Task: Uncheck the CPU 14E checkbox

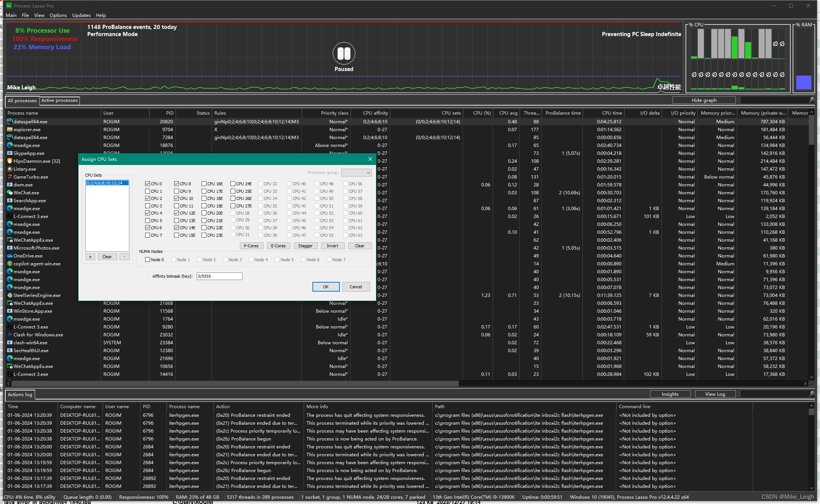Action: point(177,228)
